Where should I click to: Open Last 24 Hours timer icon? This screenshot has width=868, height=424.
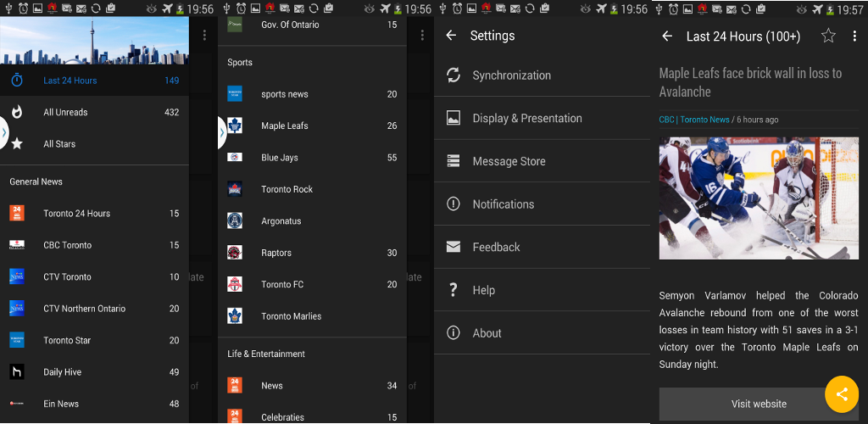pyautogui.click(x=17, y=81)
